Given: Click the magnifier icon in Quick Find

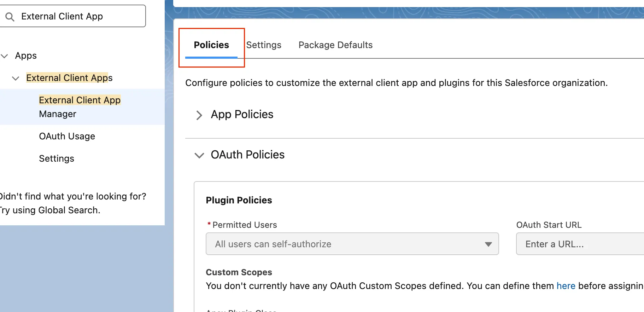Looking at the screenshot, I should [x=10, y=17].
